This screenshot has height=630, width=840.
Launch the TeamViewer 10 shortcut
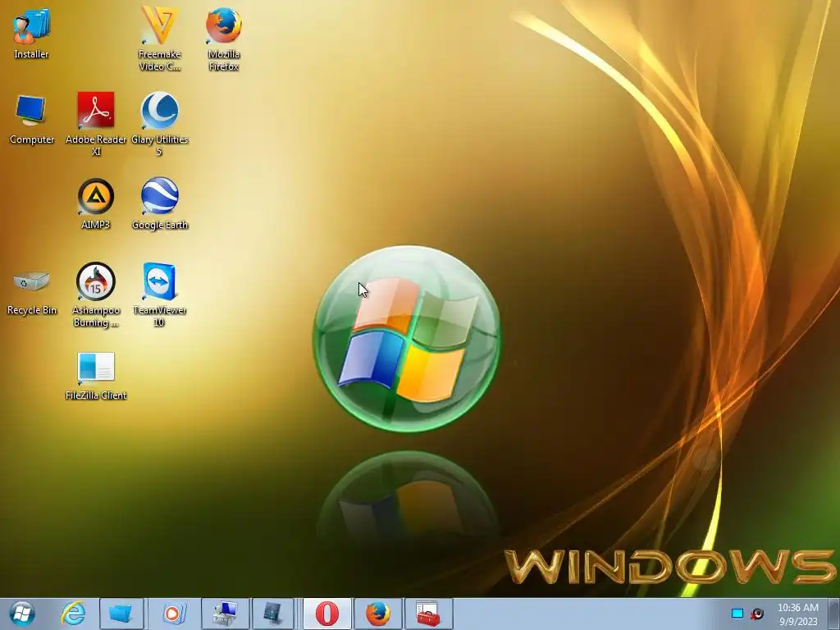(x=159, y=294)
